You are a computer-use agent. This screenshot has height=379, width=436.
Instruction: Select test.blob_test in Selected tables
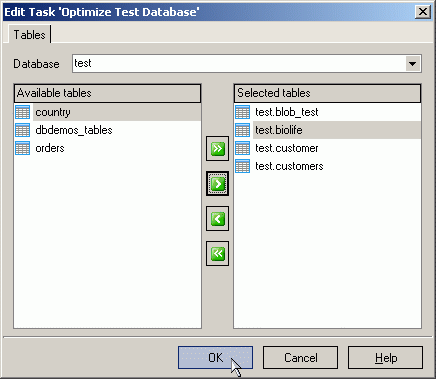pyautogui.click(x=327, y=112)
